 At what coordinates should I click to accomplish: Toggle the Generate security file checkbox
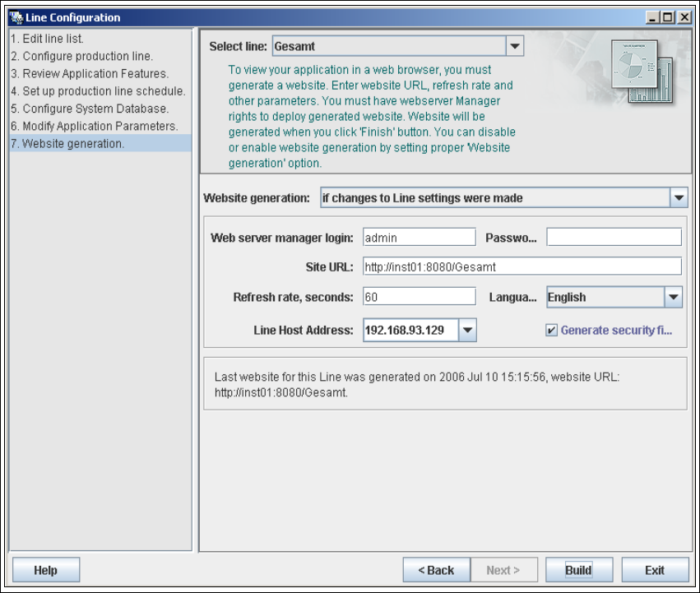tap(551, 330)
